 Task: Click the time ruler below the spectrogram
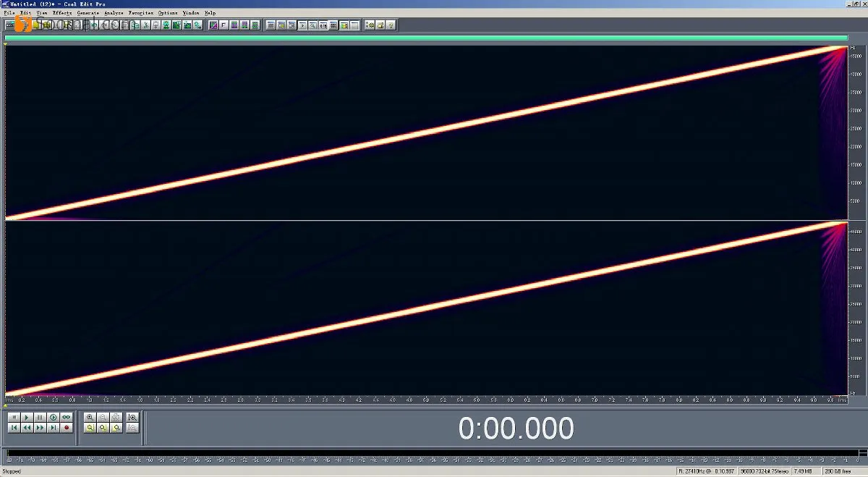pos(426,399)
